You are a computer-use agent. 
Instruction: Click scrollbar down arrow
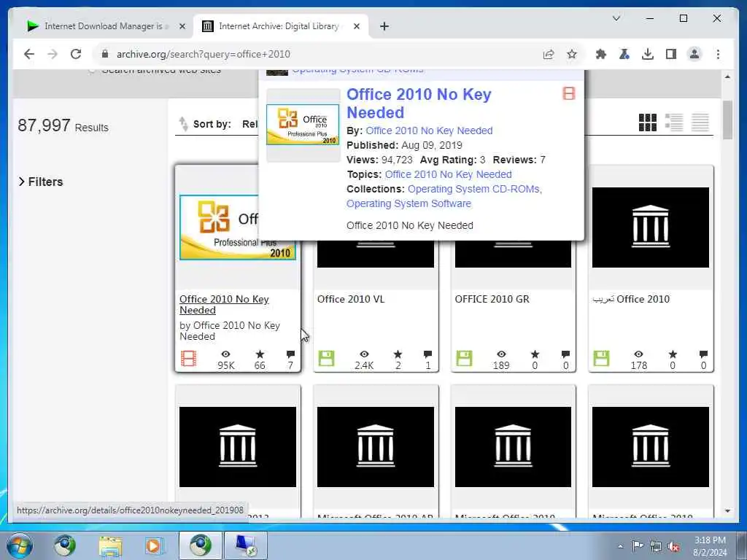pyautogui.click(x=727, y=511)
